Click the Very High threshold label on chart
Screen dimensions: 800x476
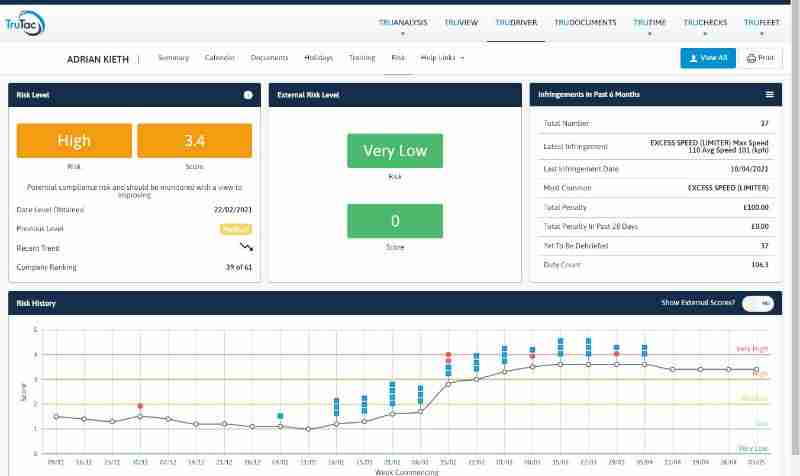coord(752,349)
